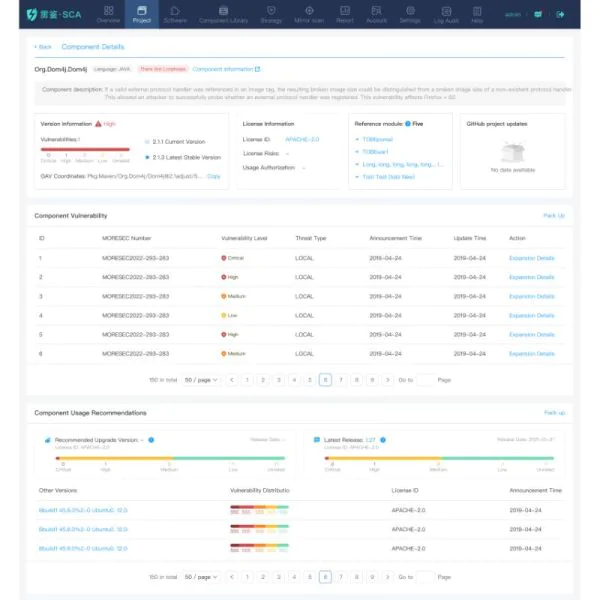
Task: Click the logout icon at top right
Action: (x=560, y=15)
